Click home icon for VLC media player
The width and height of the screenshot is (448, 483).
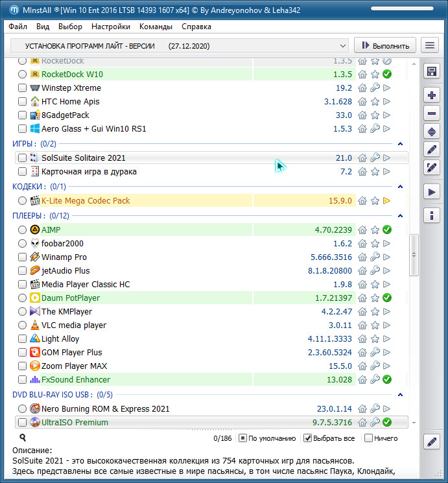[362, 325]
